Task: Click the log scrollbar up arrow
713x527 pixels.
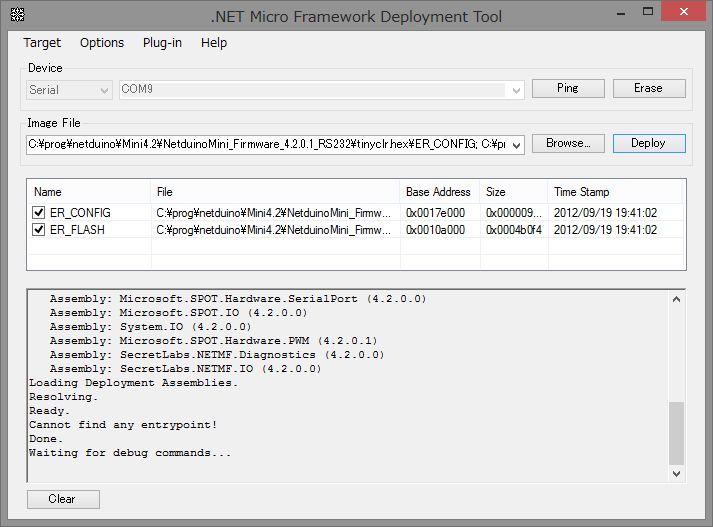Action: 677,299
